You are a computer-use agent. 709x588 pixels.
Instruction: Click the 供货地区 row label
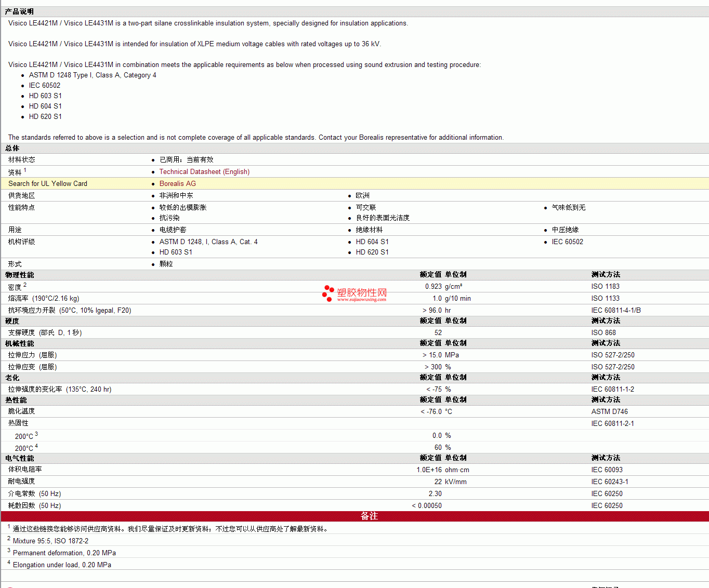(x=22, y=196)
